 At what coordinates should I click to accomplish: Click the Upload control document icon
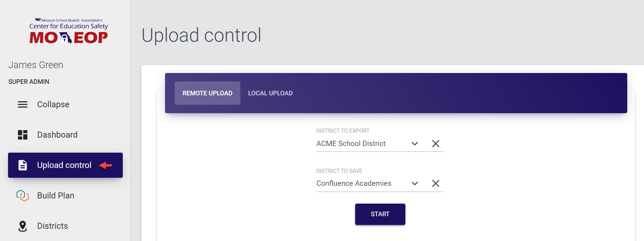click(x=23, y=165)
